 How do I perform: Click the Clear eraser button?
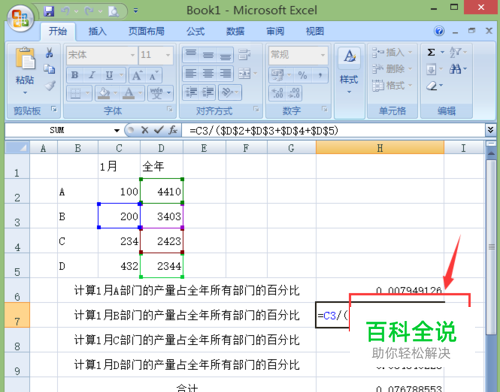tap(432, 86)
